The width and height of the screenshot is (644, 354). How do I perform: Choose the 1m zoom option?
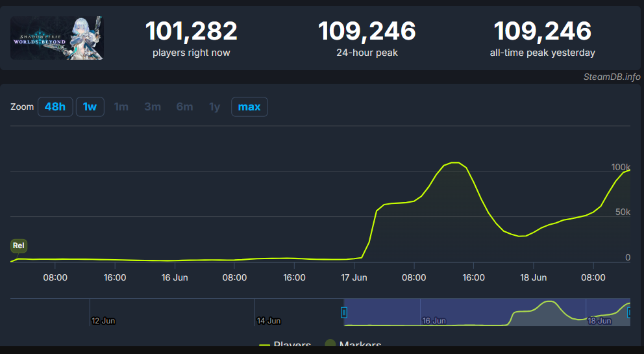[121, 107]
